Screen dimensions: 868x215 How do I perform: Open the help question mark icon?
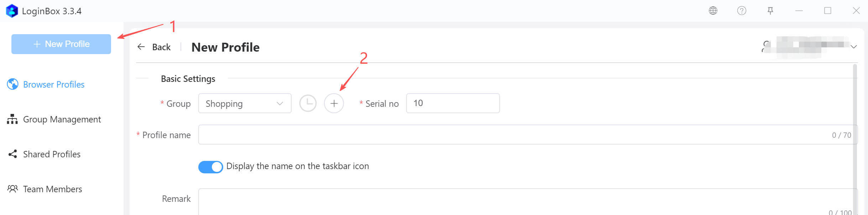point(742,11)
